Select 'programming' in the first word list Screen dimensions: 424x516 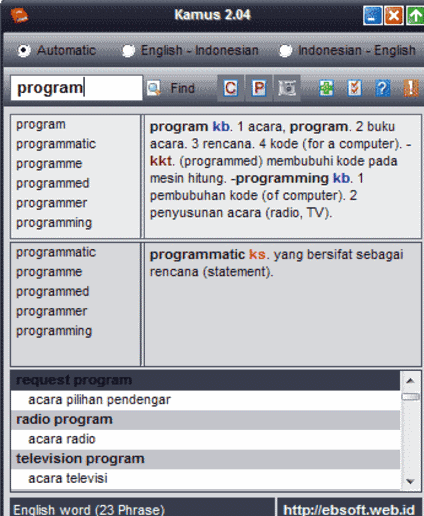[54, 223]
